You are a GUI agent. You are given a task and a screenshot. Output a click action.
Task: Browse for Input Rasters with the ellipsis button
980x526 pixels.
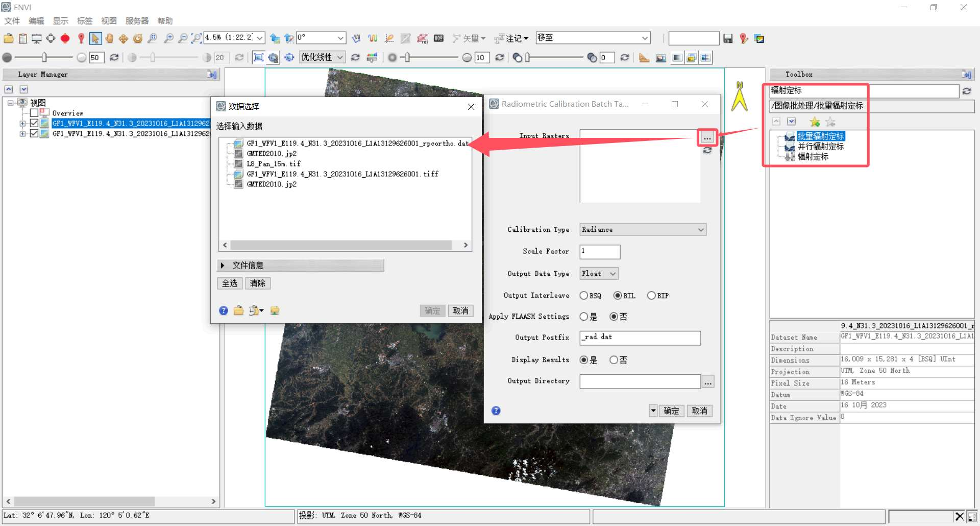tap(707, 138)
